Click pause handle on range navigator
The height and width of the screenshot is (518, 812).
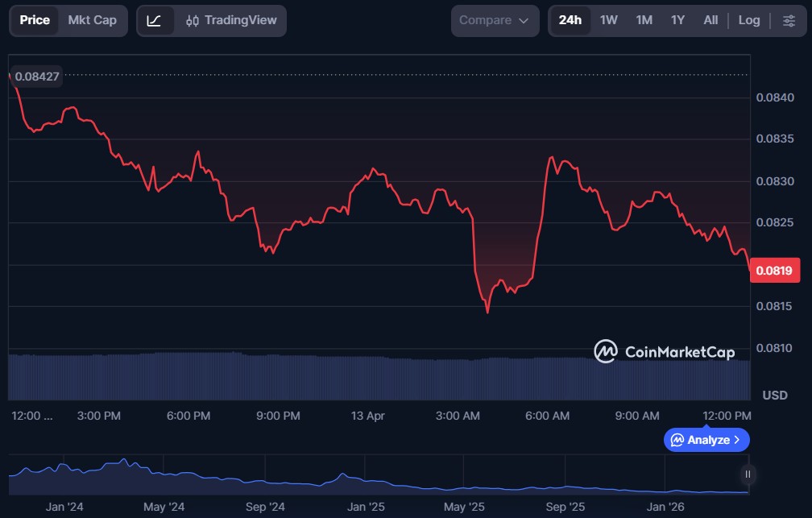[748, 474]
